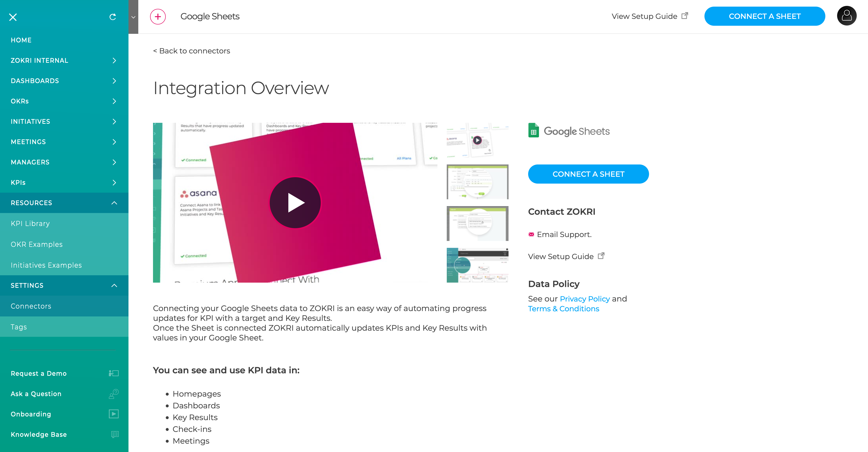The width and height of the screenshot is (868, 452).
Task: Click the top CONNECT A SHEET button
Action: pos(765,16)
